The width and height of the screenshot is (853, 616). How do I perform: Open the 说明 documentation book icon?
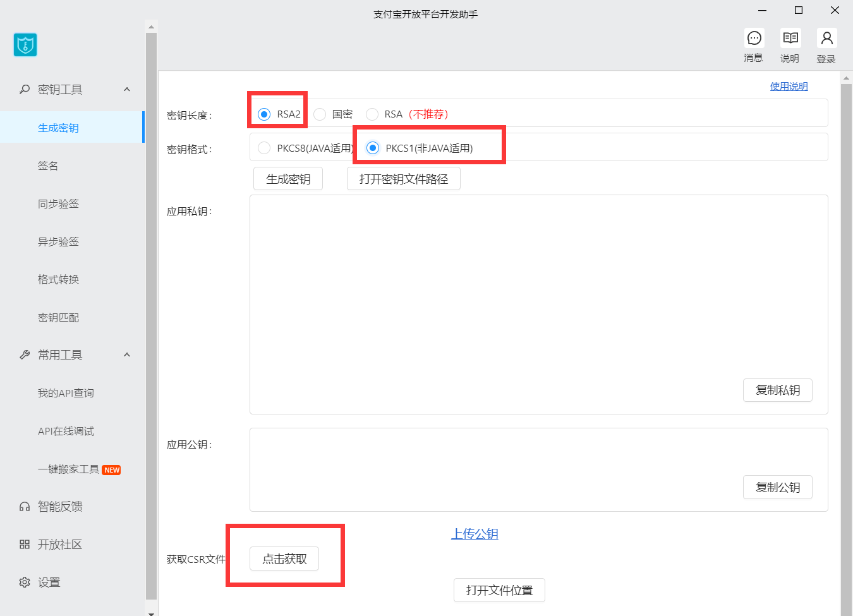[x=790, y=39]
